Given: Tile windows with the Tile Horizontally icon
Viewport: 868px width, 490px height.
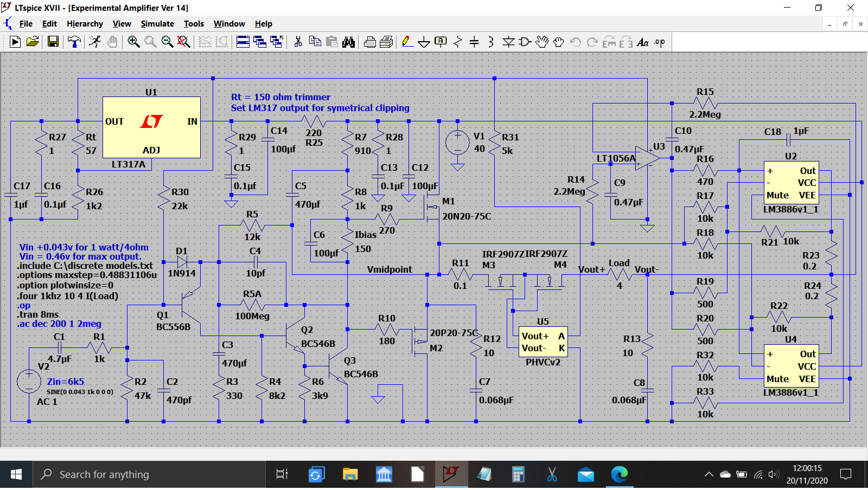Looking at the screenshot, I should pos(243,42).
